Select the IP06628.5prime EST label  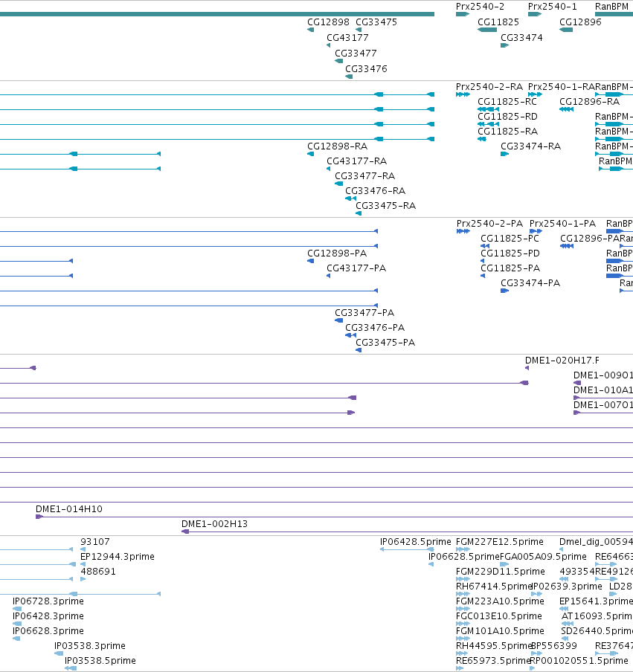click(464, 557)
